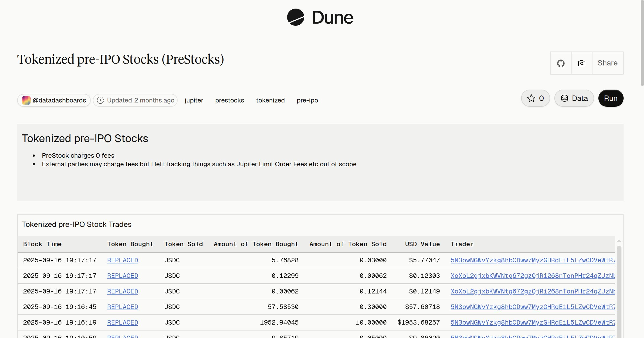Click the Dune logo icon
This screenshot has height=338, width=644.
pos(295,17)
